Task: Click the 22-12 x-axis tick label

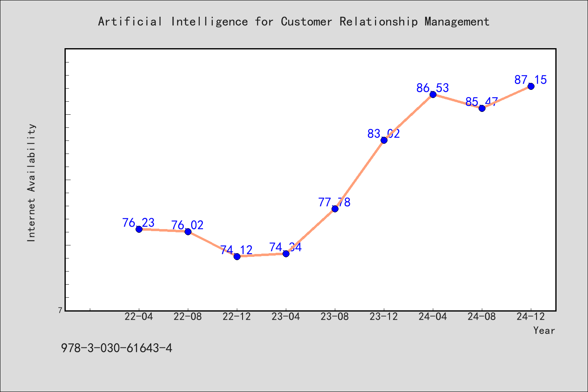Action: [x=237, y=317]
